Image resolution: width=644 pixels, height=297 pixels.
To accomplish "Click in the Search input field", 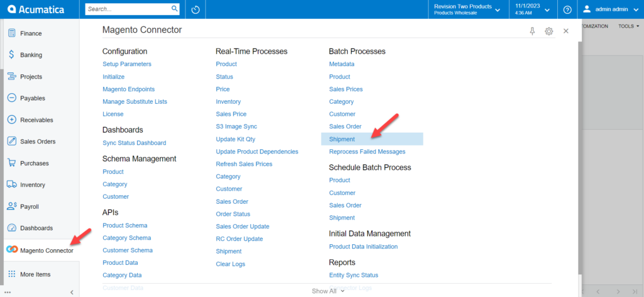I will tap(128, 9).
